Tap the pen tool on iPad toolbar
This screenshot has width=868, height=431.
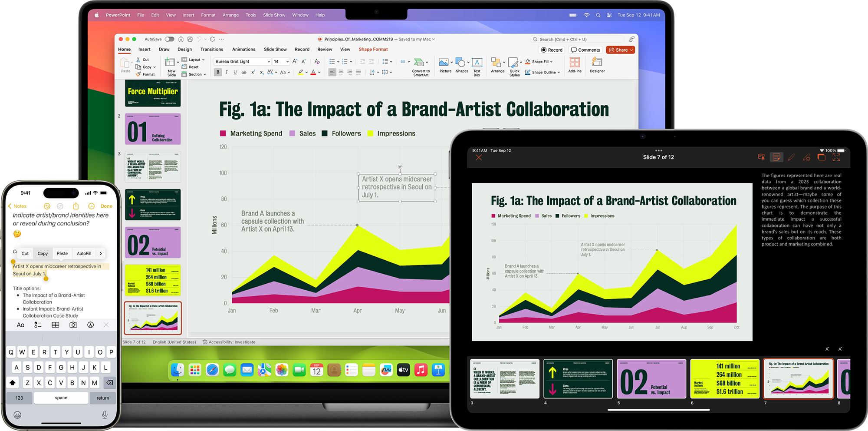(x=792, y=157)
